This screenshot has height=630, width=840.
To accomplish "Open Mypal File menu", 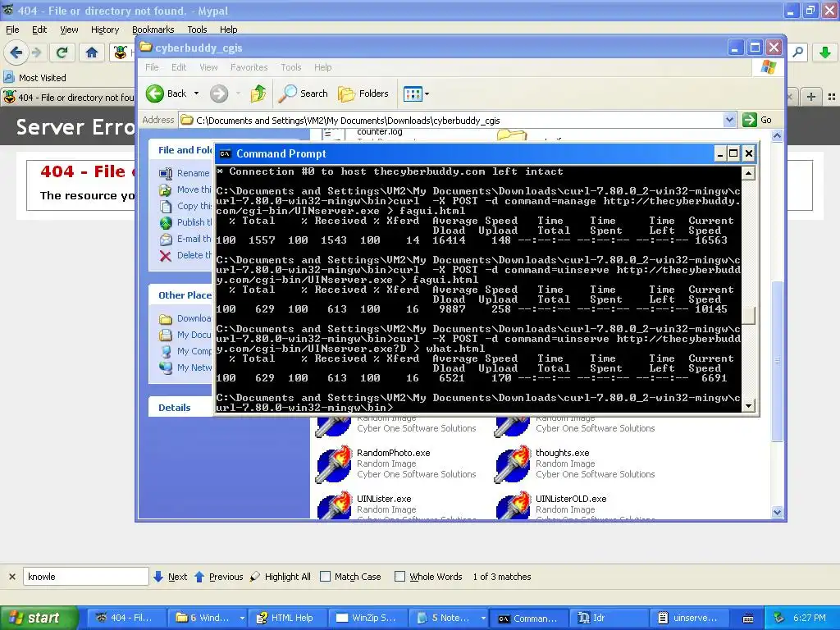I will 12,30.
